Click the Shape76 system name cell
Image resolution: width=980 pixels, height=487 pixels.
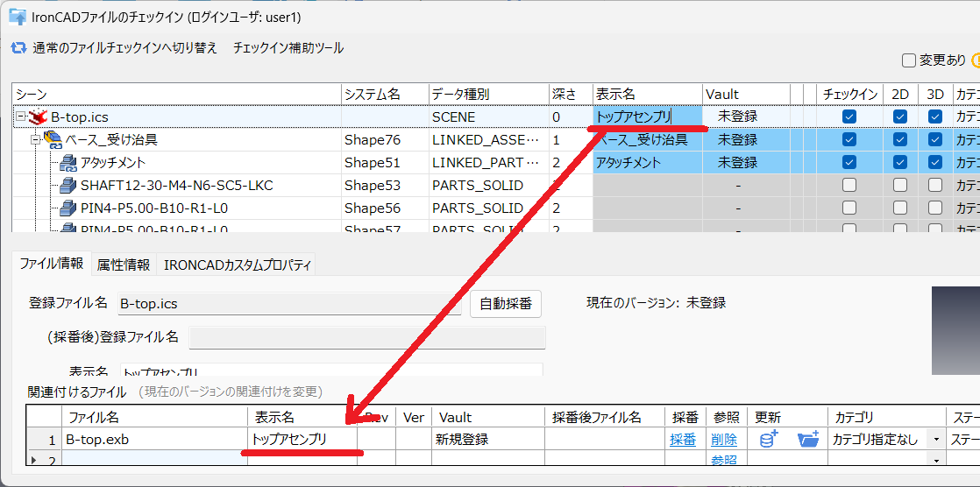click(x=385, y=140)
